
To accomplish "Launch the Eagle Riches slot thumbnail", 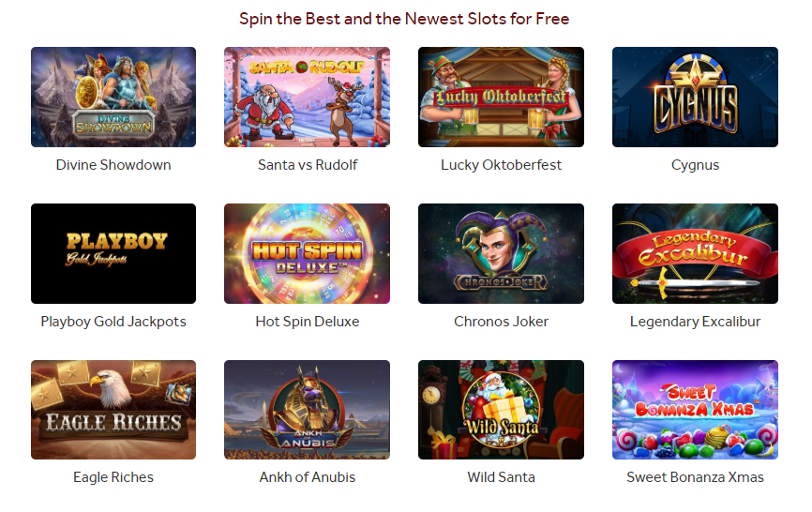I will (x=113, y=410).
